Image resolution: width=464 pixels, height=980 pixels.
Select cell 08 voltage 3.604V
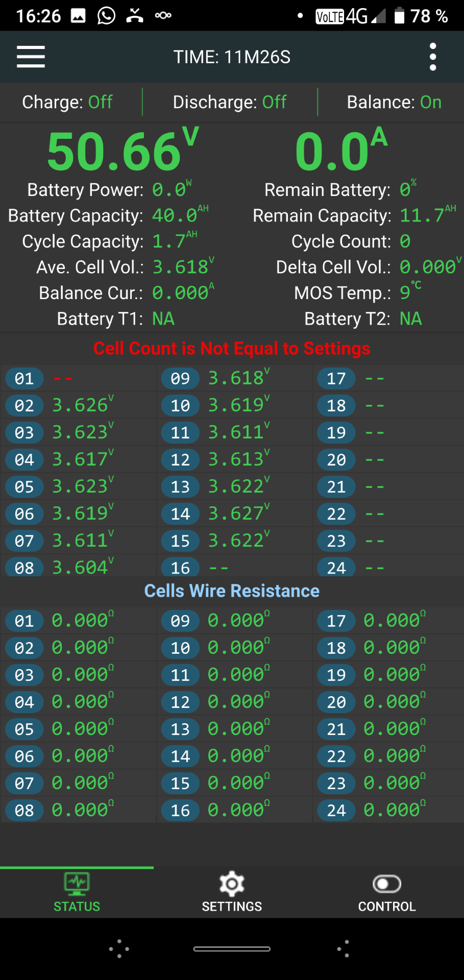tap(82, 567)
